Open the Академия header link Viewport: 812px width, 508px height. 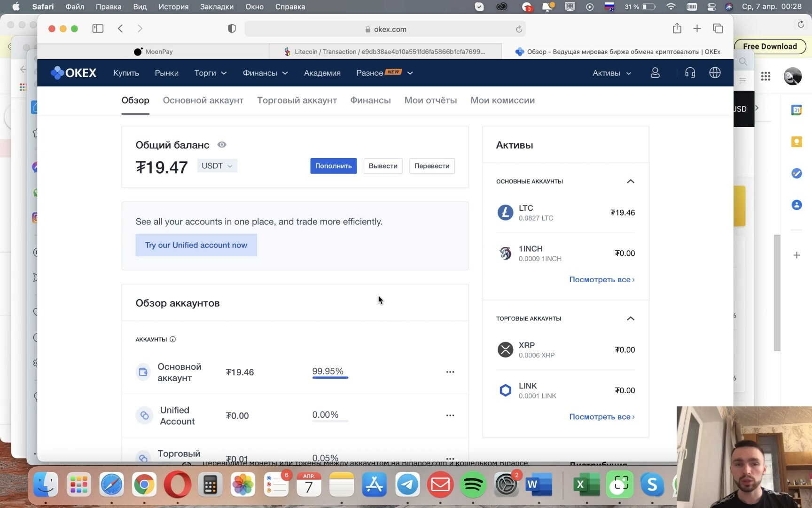[x=322, y=73]
